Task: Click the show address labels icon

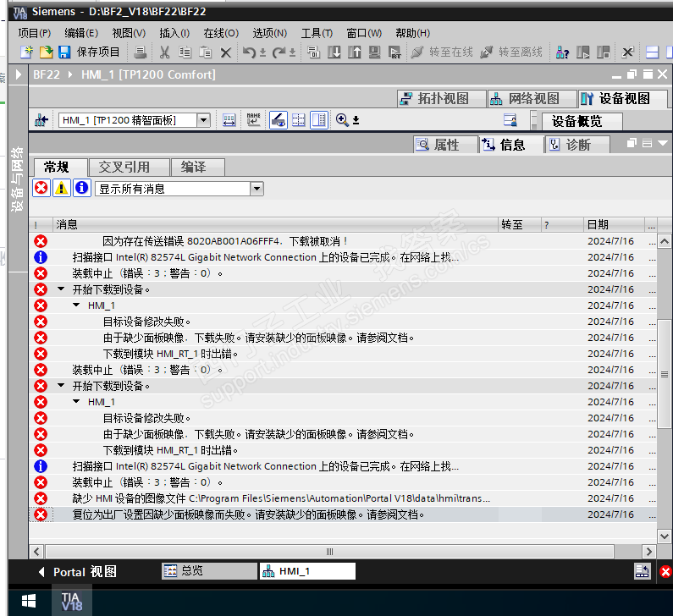Action: coord(229,120)
